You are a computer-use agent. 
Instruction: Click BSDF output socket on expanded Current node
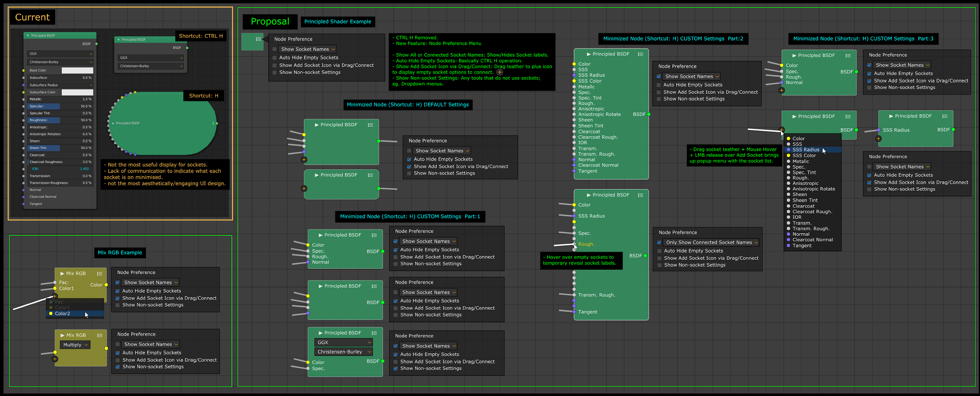pos(96,44)
